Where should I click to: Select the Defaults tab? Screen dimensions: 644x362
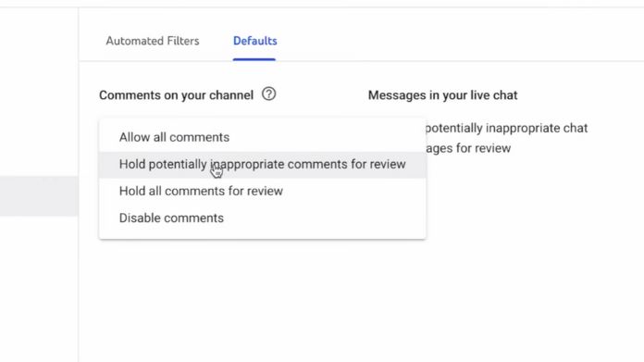click(x=254, y=41)
